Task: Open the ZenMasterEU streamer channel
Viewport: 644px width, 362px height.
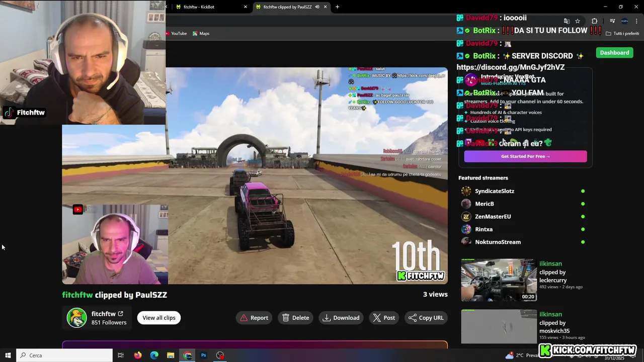Action: tap(493, 217)
